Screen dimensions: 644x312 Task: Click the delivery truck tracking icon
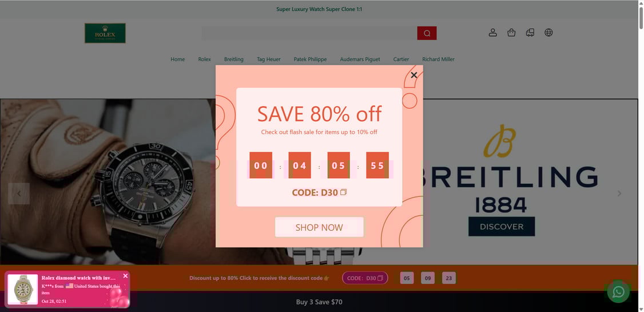530,33
